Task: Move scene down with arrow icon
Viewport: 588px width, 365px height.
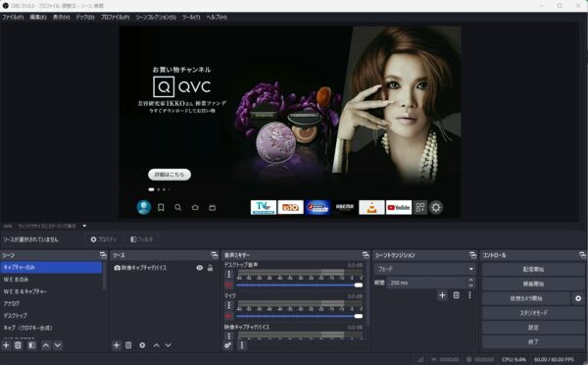Action: tap(58, 345)
